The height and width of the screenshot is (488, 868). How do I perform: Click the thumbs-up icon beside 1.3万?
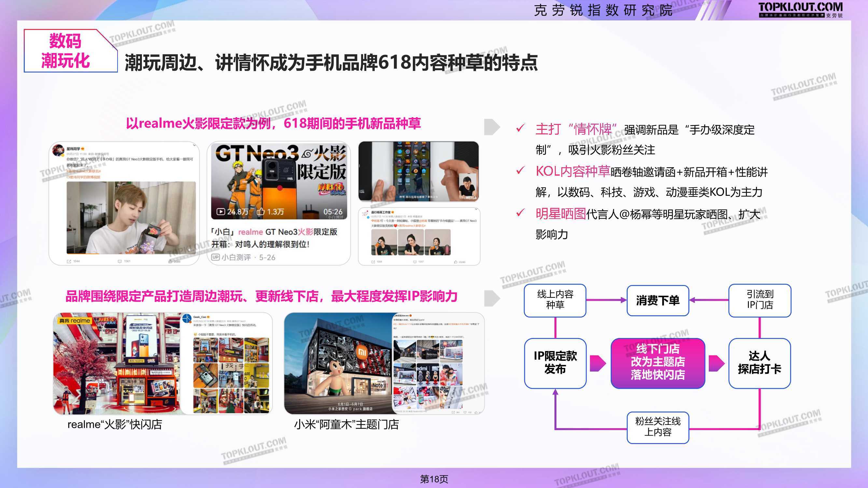point(261,211)
